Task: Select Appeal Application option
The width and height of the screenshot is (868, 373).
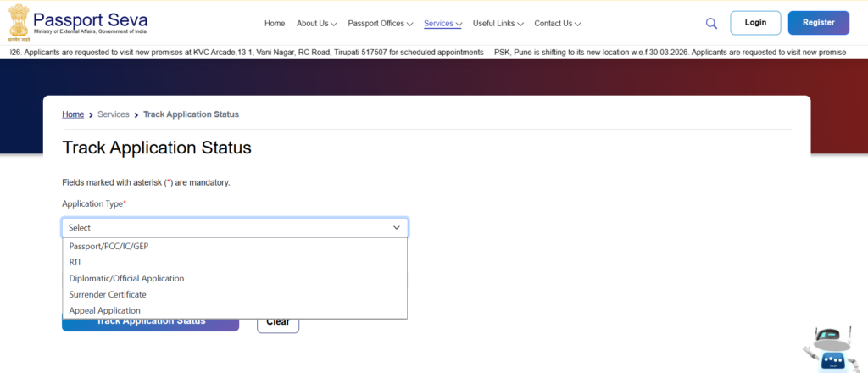Action: [x=235, y=310]
